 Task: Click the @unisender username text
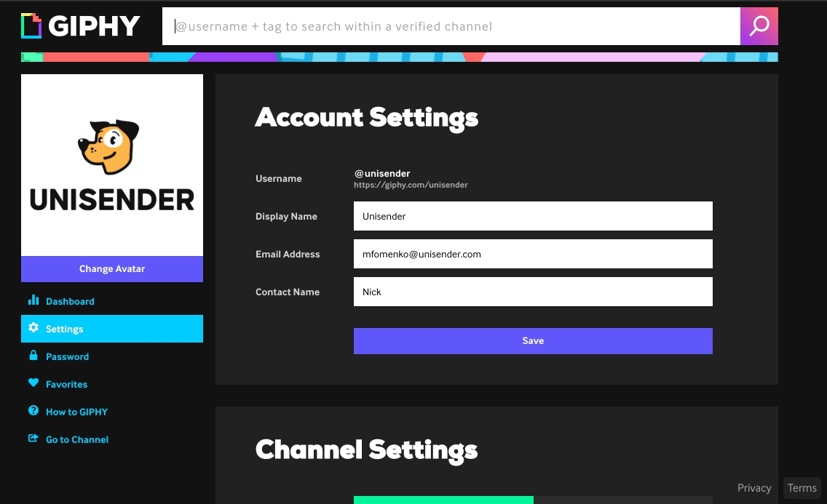382,173
